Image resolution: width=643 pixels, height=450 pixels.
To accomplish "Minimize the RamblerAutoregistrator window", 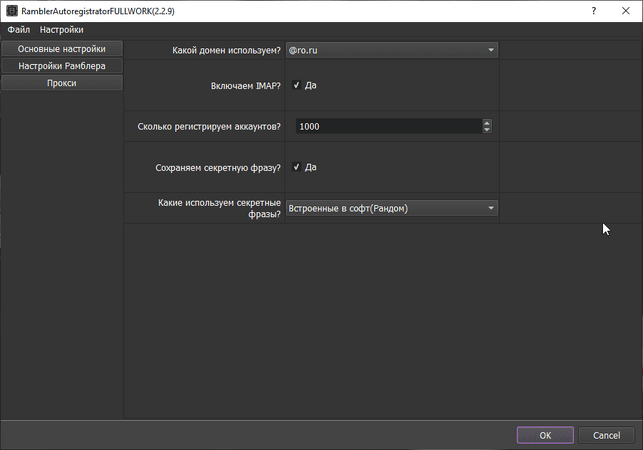I will tap(568, 10).
